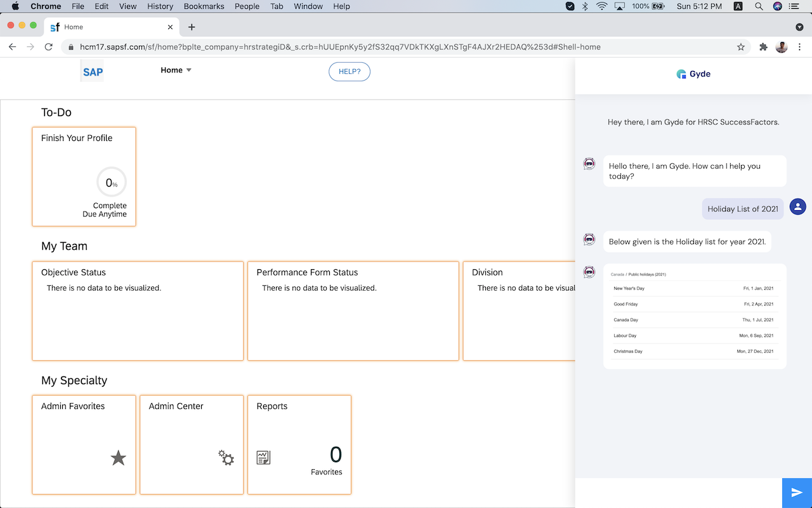Reload the page
The width and height of the screenshot is (812, 508).
(49, 47)
